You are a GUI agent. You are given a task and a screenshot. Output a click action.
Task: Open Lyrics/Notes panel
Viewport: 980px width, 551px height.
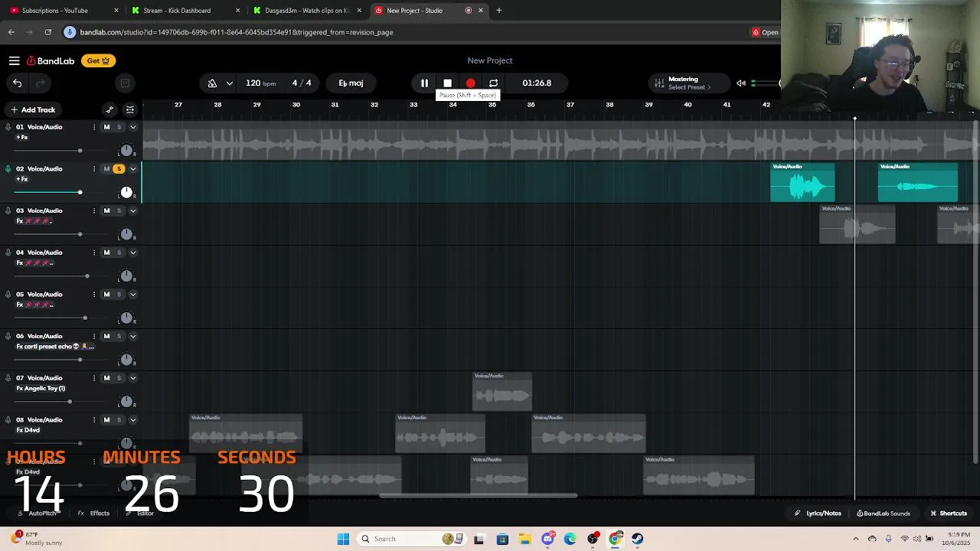pos(818,514)
